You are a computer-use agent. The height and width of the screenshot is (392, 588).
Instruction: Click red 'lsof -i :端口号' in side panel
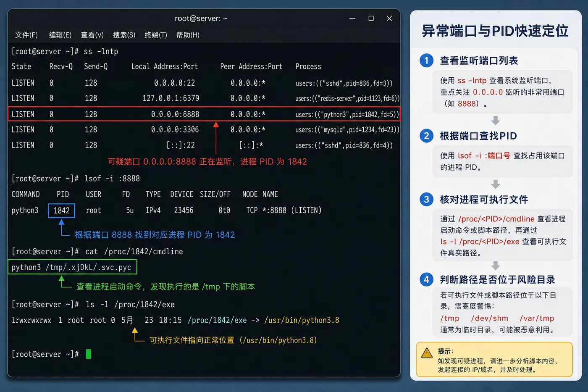pyautogui.click(x=484, y=155)
